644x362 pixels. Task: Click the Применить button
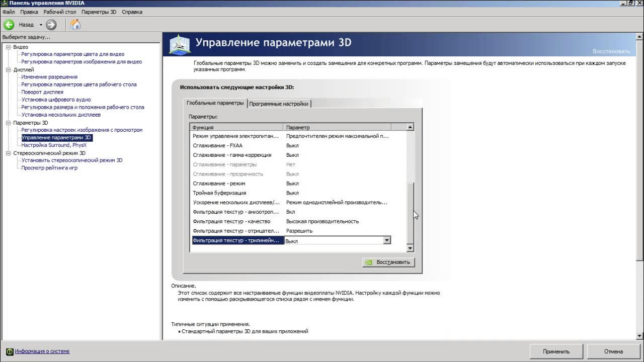[556, 351]
